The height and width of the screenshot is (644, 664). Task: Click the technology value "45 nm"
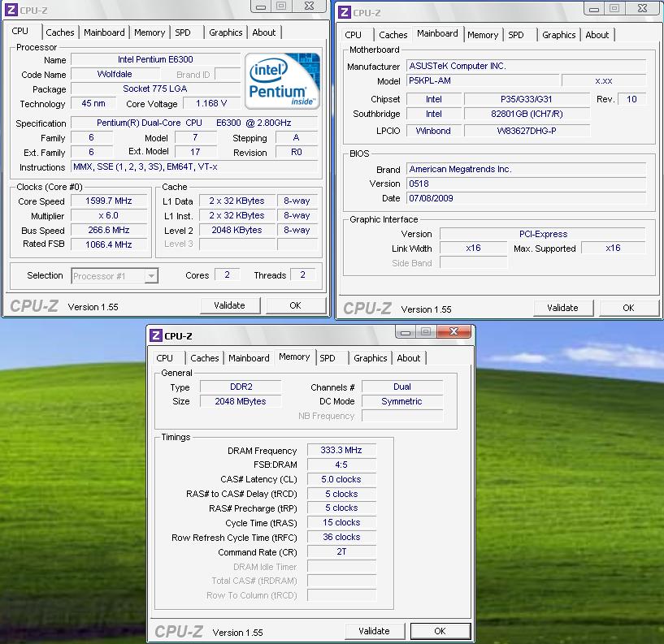pyautogui.click(x=93, y=103)
